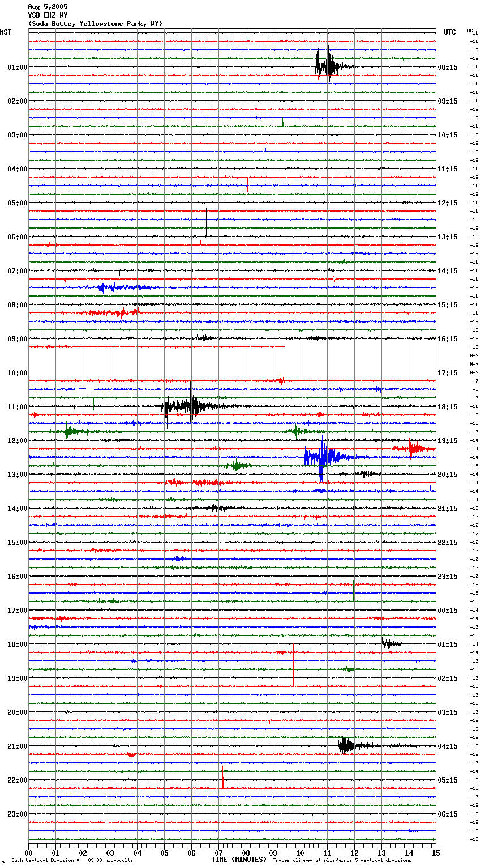Select the 19:00 MST time label
Image resolution: width=481 pixels, height=868 pixels.
(18, 678)
